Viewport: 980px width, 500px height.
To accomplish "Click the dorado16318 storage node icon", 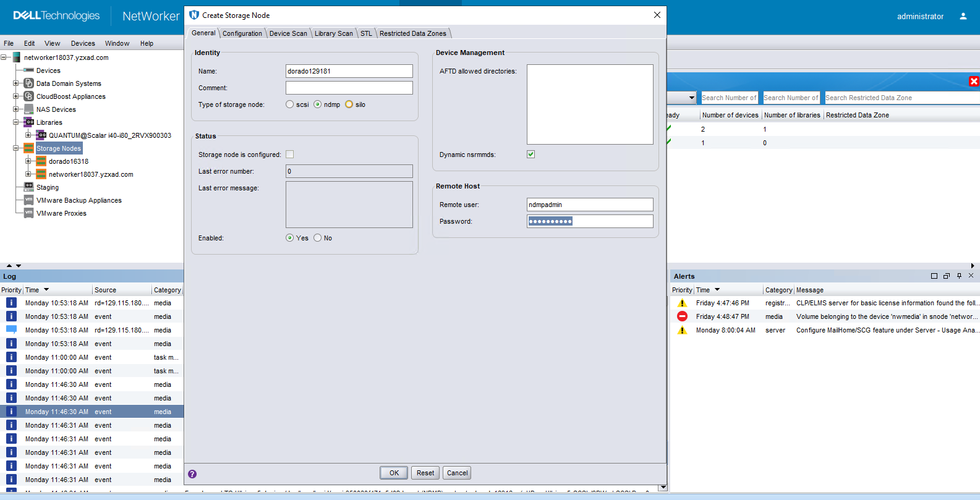I will 41,161.
